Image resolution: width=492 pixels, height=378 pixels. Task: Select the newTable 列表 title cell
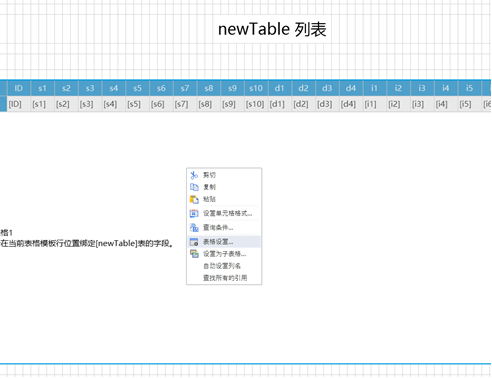[x=272, y=29]
